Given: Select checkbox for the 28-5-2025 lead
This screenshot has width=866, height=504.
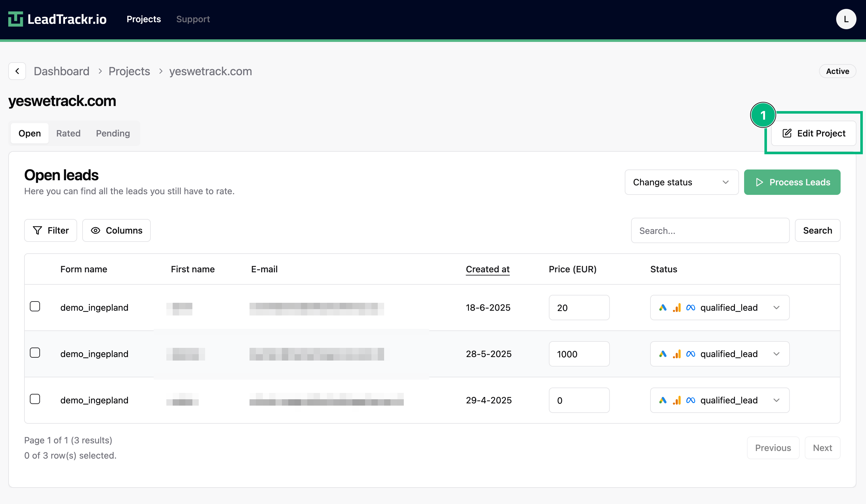Looking at the screenshot, I should (x=35, y=353).
